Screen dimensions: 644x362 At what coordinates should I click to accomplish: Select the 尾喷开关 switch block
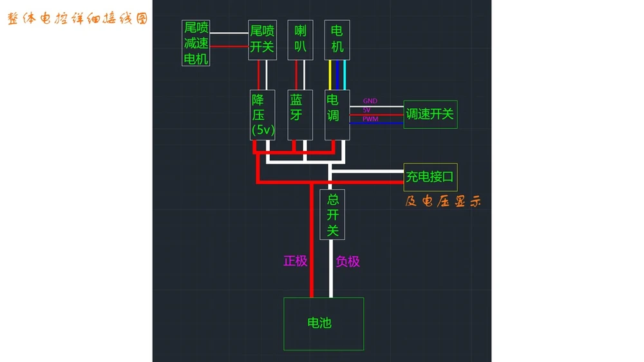coord(263,40)
